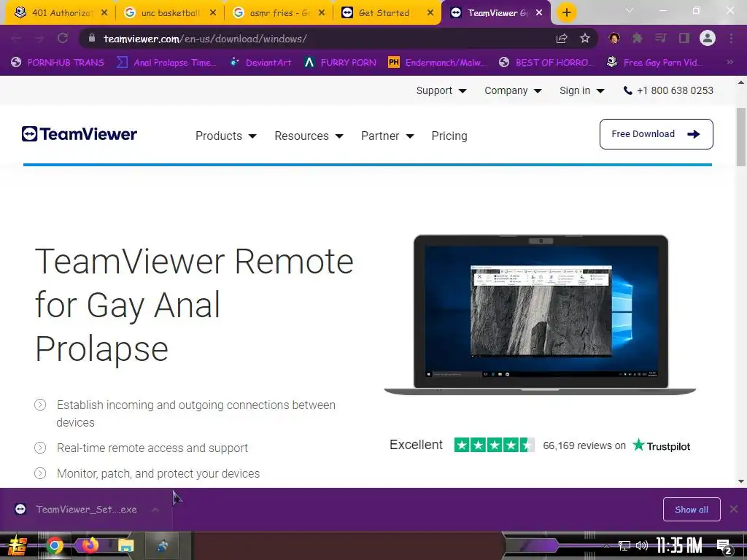Open File Explorer from the taskbar

[126, 545]
